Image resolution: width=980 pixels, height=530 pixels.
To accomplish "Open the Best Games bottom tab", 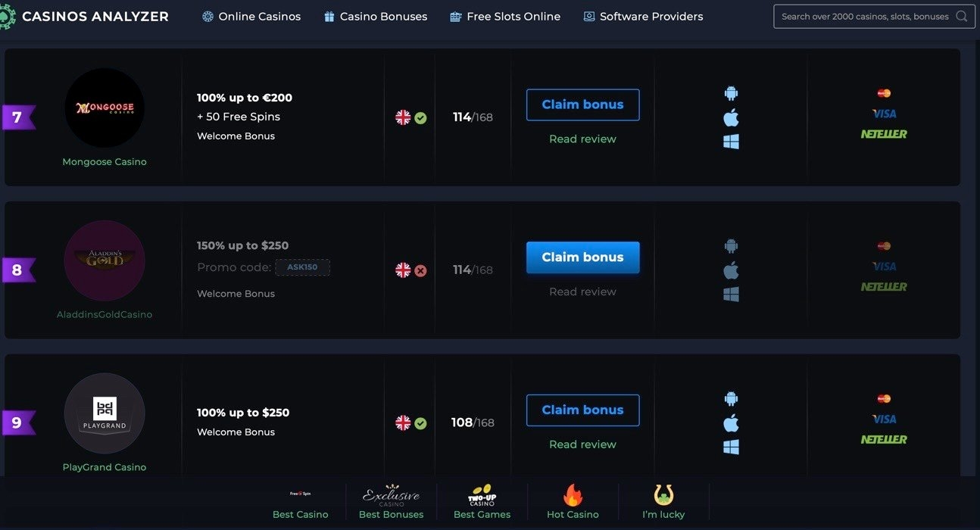I will [482, 503].
